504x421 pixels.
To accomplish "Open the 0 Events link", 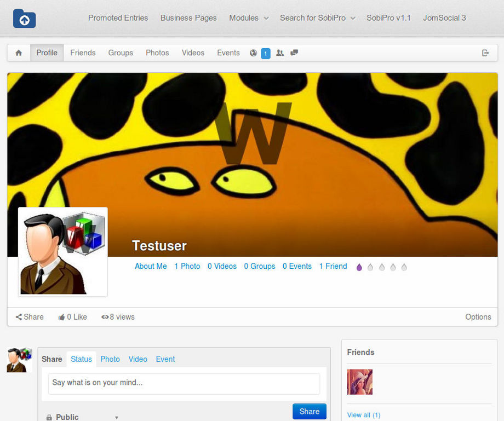I will (297, 266).
